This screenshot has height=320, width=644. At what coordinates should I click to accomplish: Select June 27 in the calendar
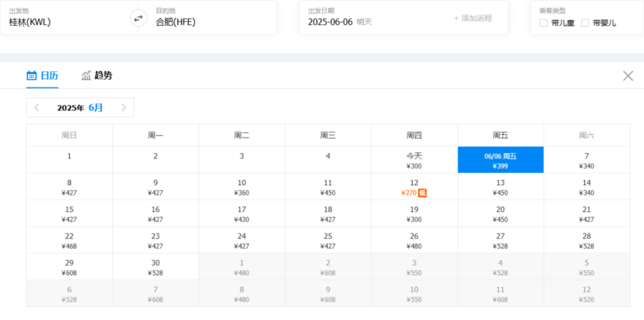pyautogui.click(x=500, y=240)
